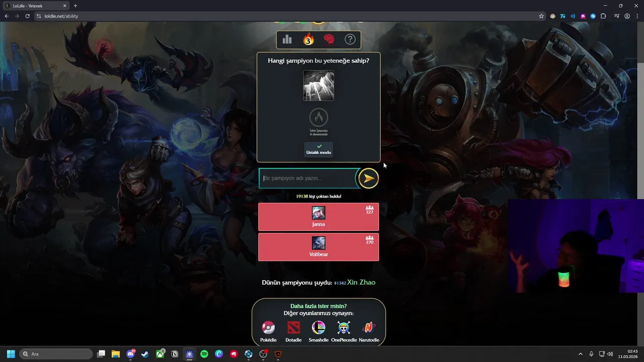Click Volibear's champion portrait
This screenshot has height=362, width=644.
click(318, 243)
